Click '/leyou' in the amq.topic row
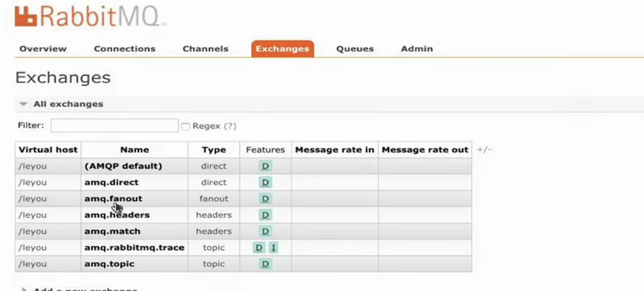 [33, 264]
